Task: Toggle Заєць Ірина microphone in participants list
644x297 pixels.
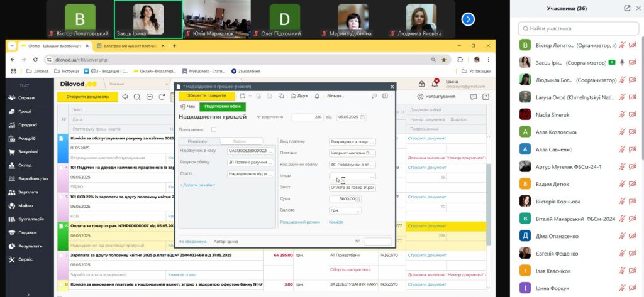Action: click(x=622, y=62)
